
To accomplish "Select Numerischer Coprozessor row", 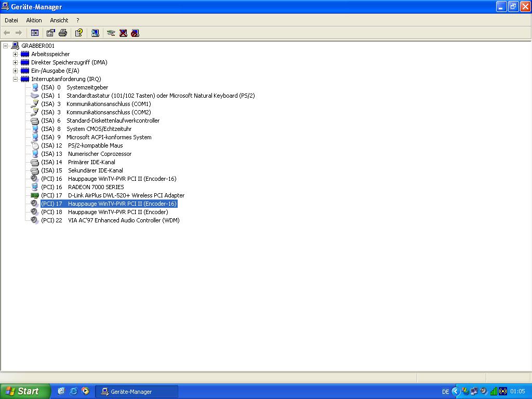I will tap(86, 154).
